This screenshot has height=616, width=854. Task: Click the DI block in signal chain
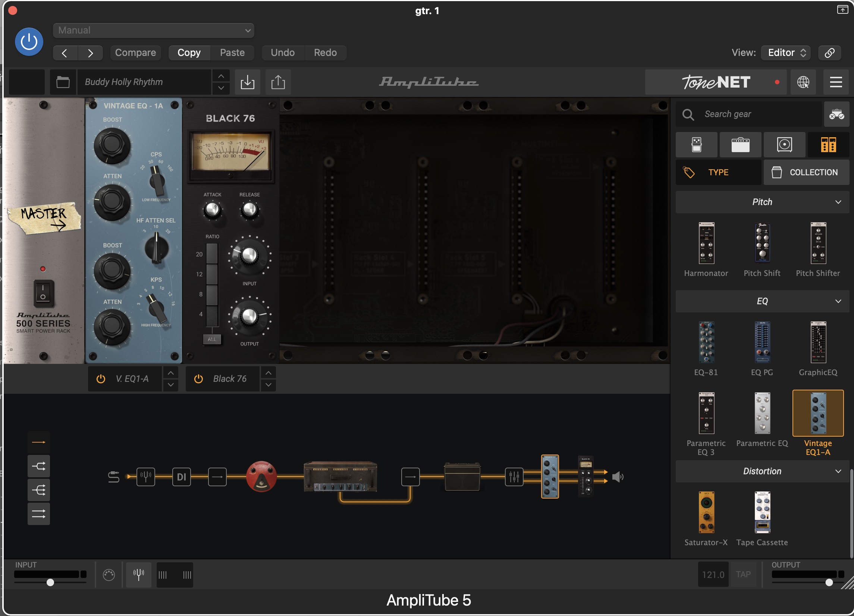tap(182, 477)
